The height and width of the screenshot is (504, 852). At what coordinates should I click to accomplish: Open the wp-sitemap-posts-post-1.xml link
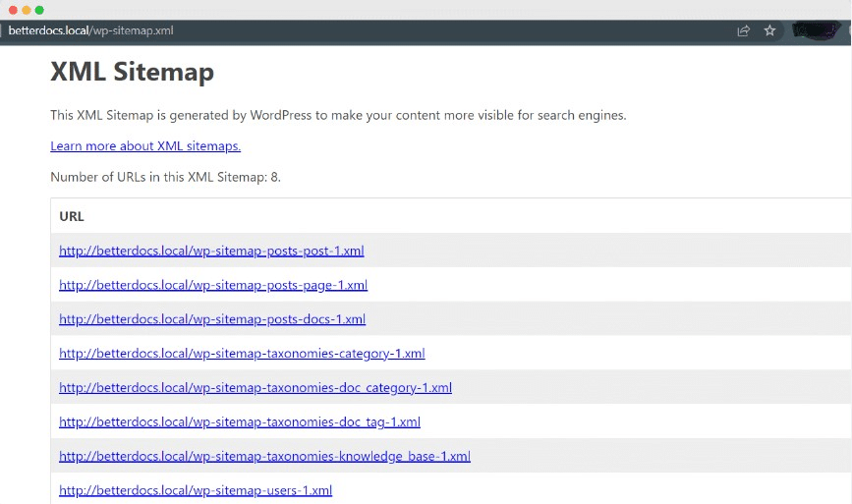click(211, 251)
